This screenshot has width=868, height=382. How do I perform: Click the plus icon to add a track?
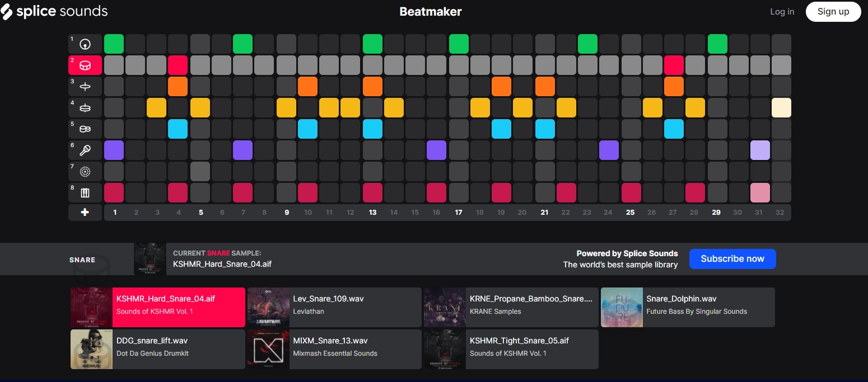point(85,213)
